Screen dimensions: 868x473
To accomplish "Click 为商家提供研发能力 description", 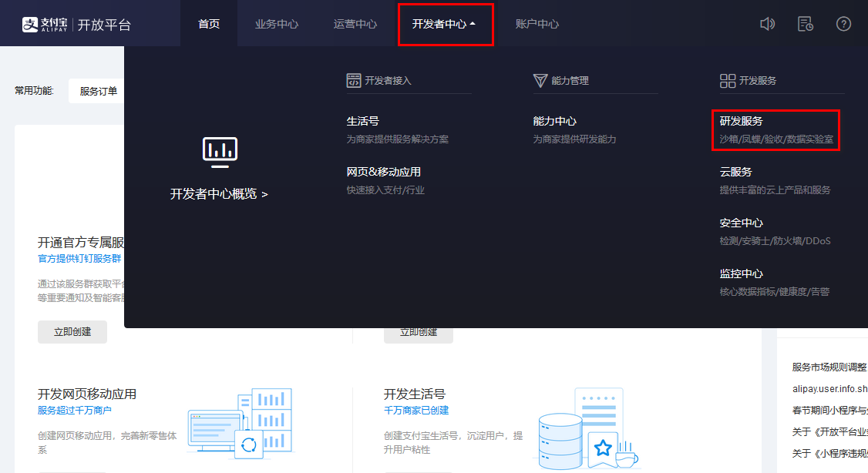I will click(x=574, y=139).
